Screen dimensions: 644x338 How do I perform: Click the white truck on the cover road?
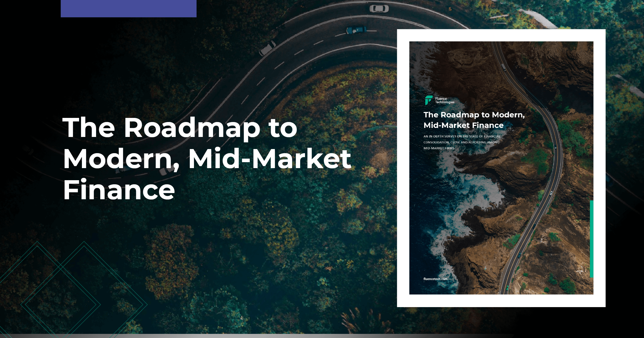[x=504, y=67]
